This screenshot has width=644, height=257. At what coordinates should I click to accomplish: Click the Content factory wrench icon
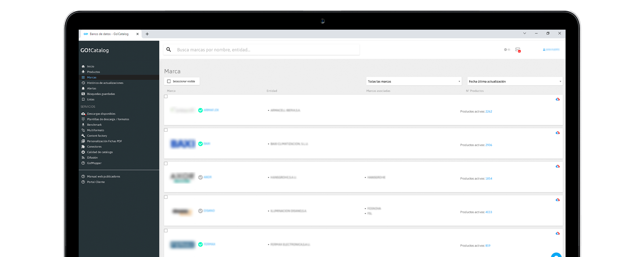(83, 136)
